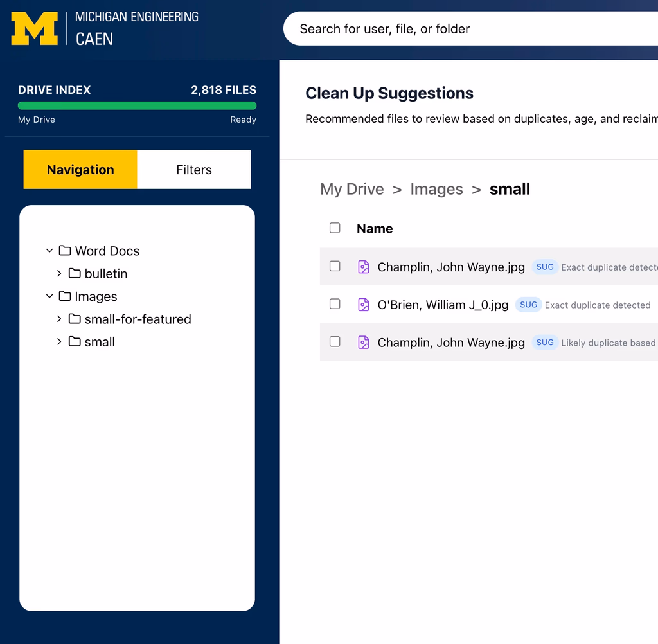Click the Michigan Engineering CAEN title

pyautogui.click(x=137, y=28)
